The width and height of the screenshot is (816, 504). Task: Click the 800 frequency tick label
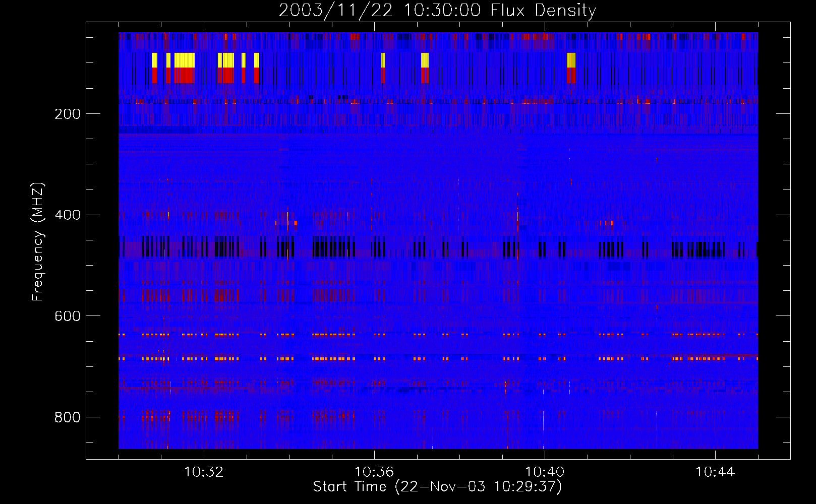click(x=68, y=417)
